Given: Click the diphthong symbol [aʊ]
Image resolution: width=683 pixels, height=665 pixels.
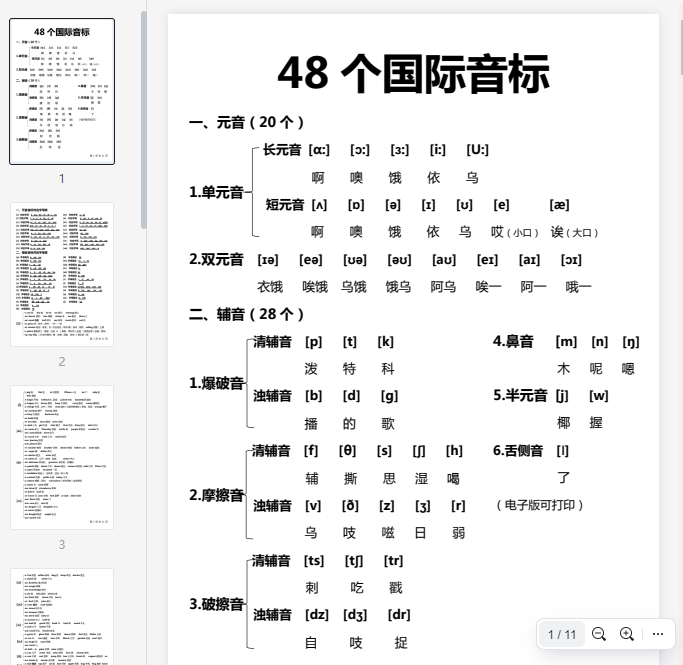Looking at the screenshot, I should pos(444,260).
